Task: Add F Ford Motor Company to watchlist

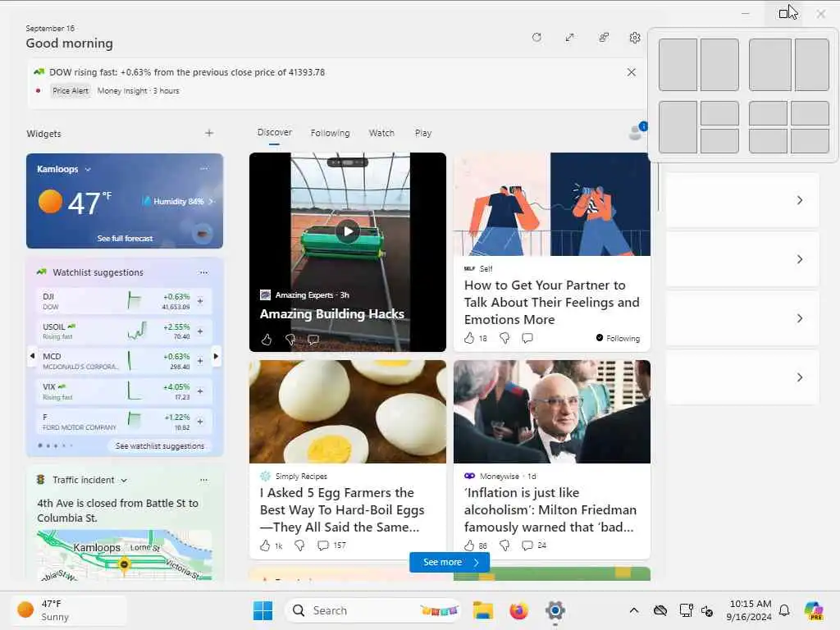Action: click(x=200, y=422)
